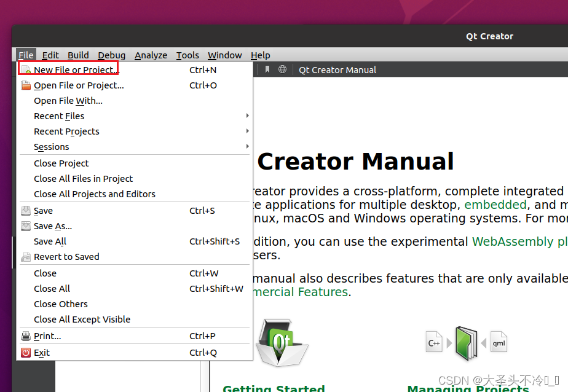Expand the Recent Files submenu arrow
Screen dimensions: 568x392
247,116
